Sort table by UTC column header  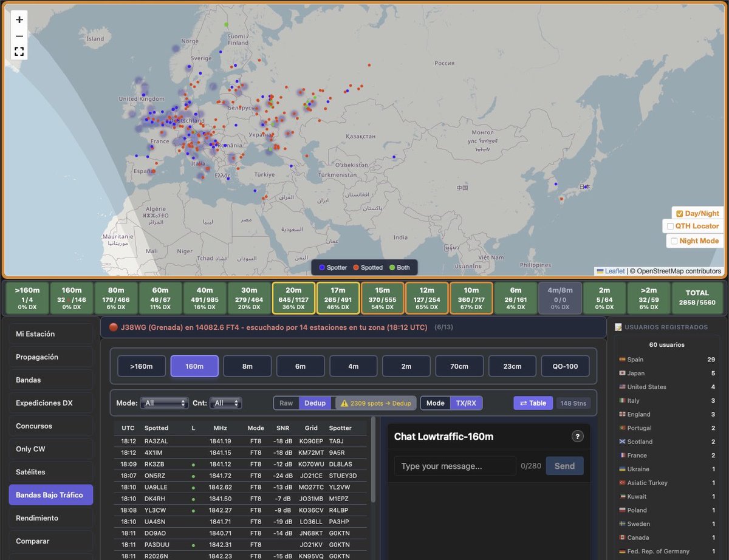(128, 428)
